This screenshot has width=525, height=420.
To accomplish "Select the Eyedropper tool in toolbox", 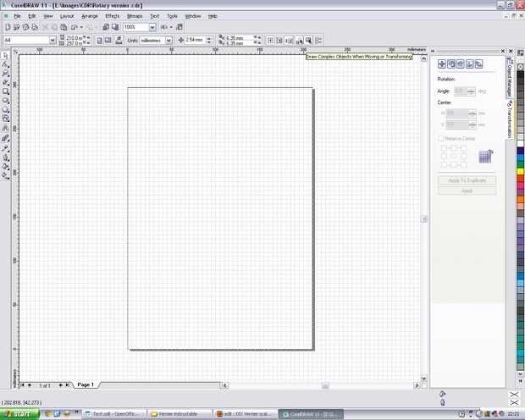I will [x=6, y=147].
